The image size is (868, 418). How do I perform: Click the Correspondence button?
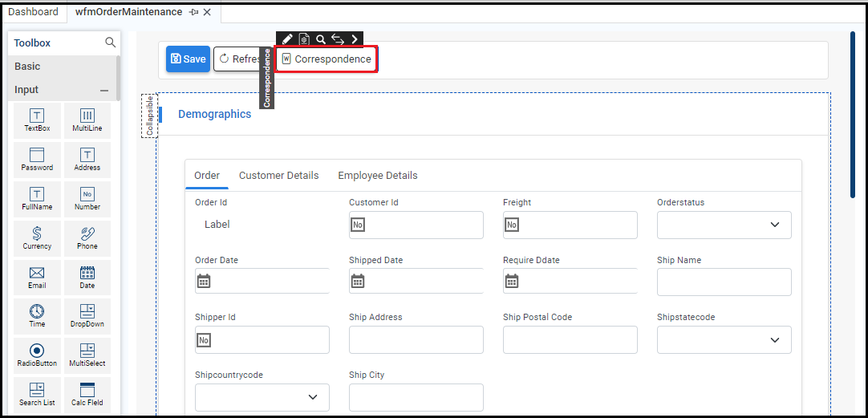(327, 59)
